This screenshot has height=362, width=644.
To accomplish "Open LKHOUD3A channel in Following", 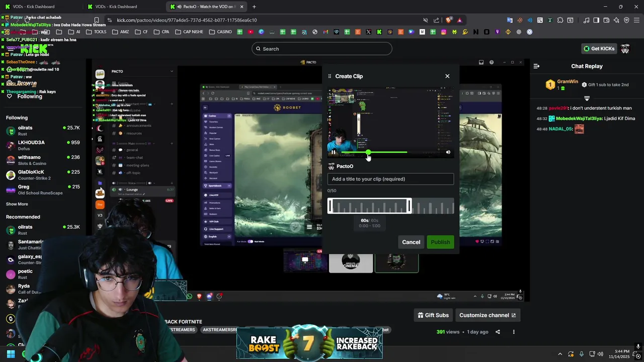I will click(x=43, y=145).
